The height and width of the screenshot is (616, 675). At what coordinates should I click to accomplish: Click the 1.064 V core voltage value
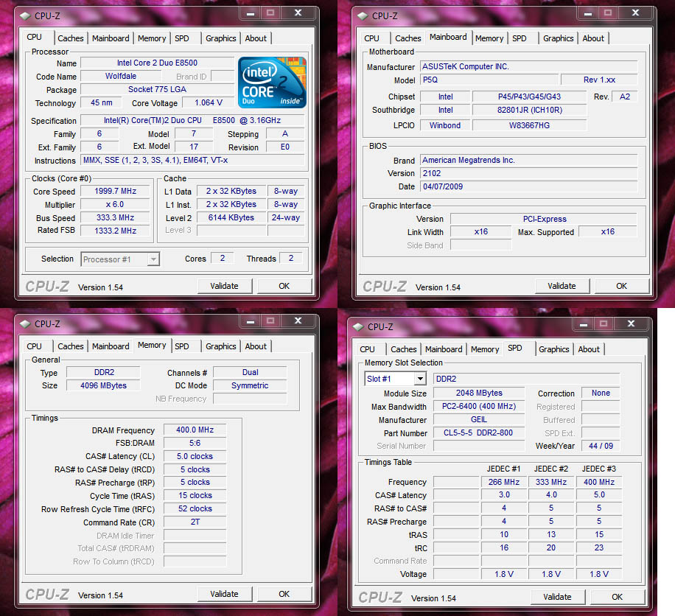209,103
